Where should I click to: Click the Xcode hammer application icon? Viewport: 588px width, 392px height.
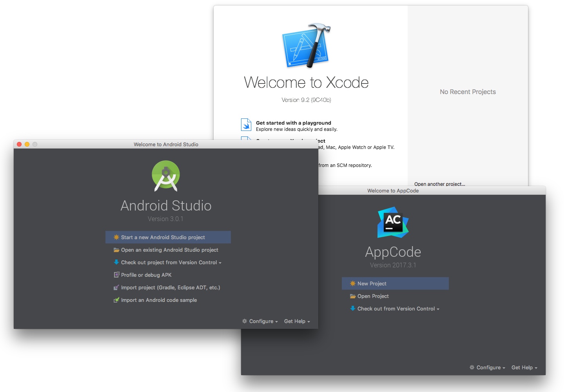[306, 45]
